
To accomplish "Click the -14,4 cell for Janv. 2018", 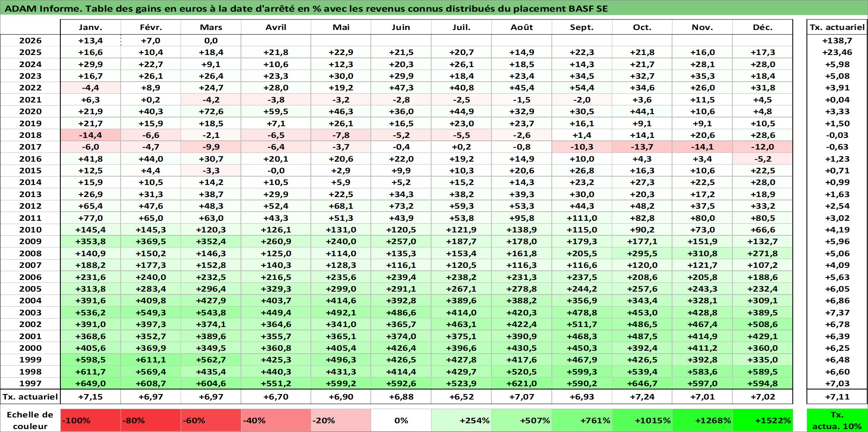I will (x=91, y=135).
